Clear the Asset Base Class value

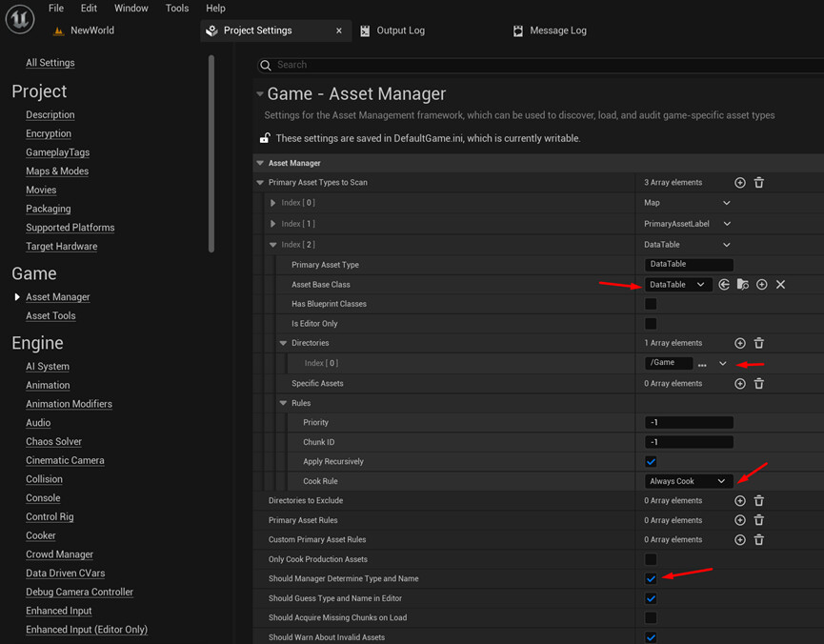pos(780,285)
